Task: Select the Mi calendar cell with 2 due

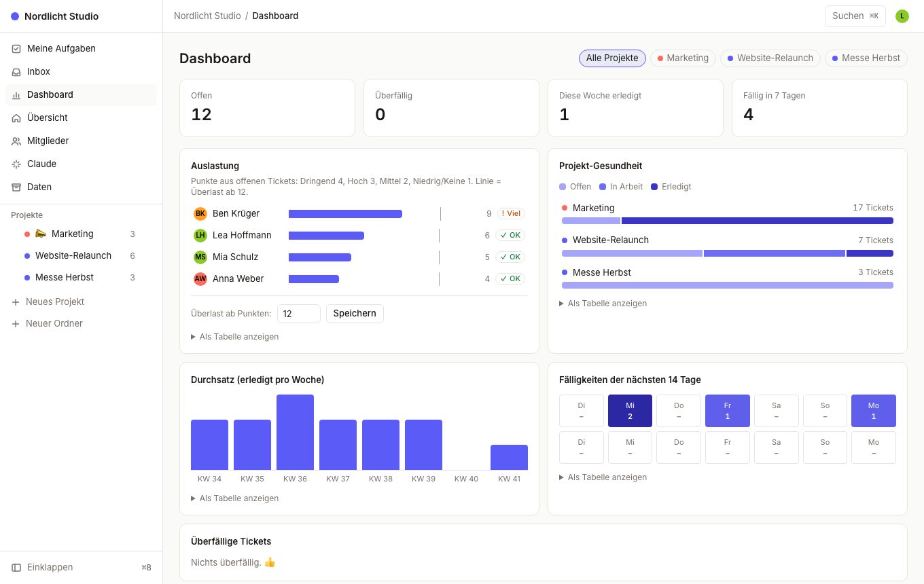Action: point(630,411)
